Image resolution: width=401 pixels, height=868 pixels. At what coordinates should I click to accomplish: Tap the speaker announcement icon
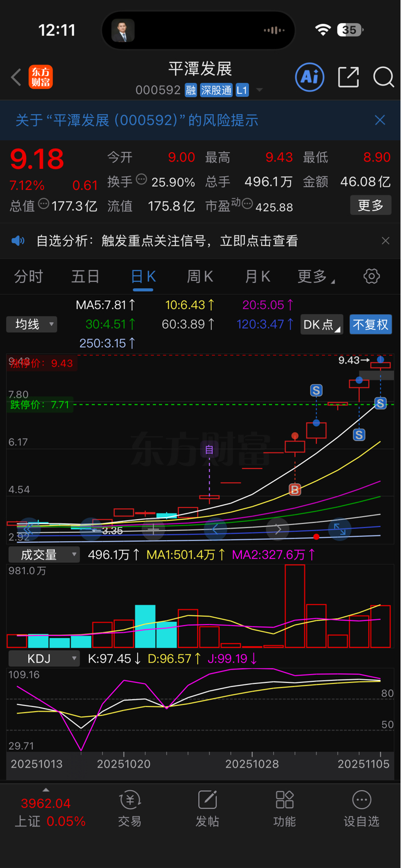(x=18, y=241)
